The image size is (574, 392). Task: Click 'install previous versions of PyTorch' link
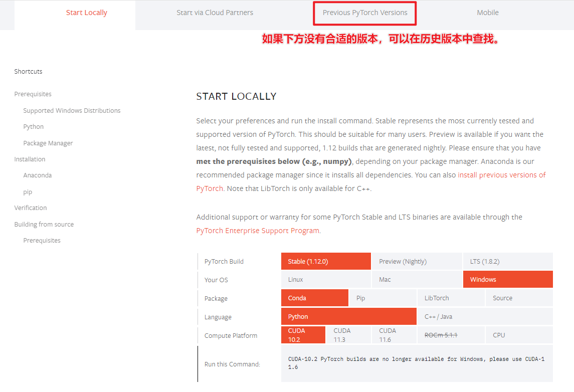(501, 175)
